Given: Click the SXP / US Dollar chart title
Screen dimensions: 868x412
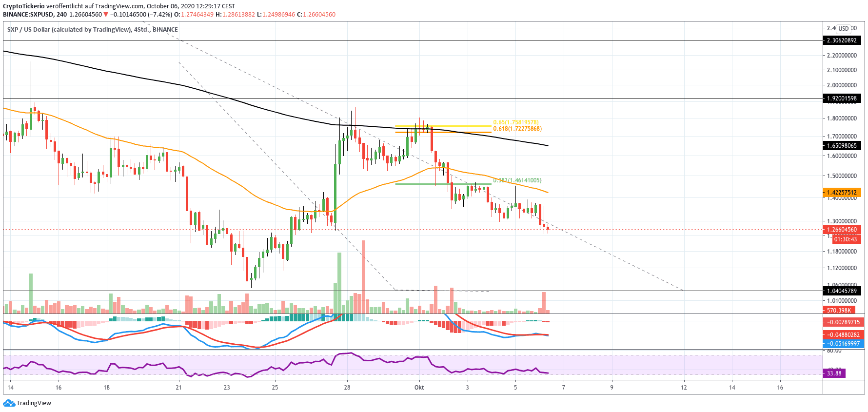Looking at the screenshot, I should click(x=93, y=30).
